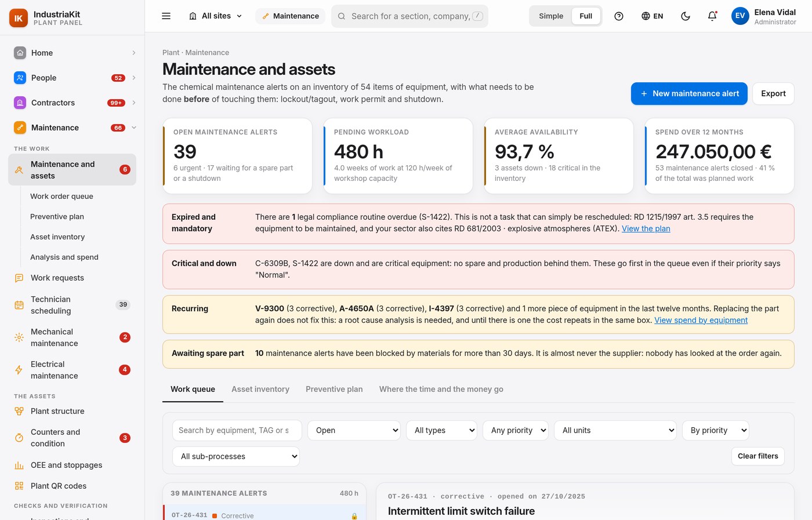Open the hamburger menu icon

(166, 16)
